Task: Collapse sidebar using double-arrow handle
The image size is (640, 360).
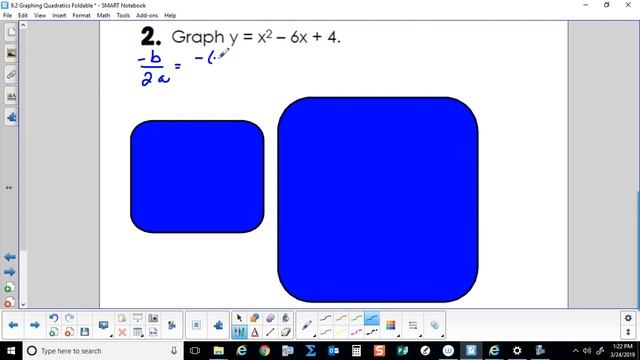Action: point(9,188)
